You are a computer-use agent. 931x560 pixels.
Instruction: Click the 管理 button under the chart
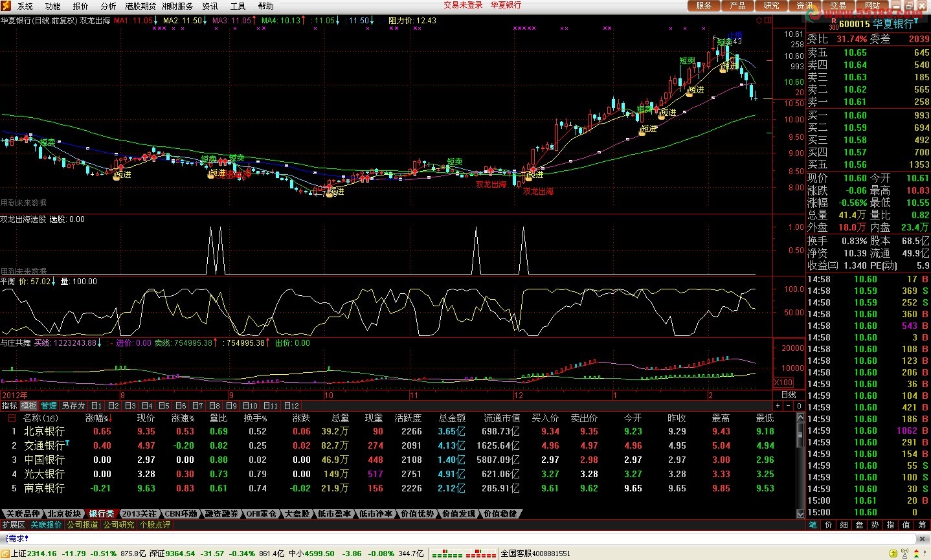coord(49,406)
